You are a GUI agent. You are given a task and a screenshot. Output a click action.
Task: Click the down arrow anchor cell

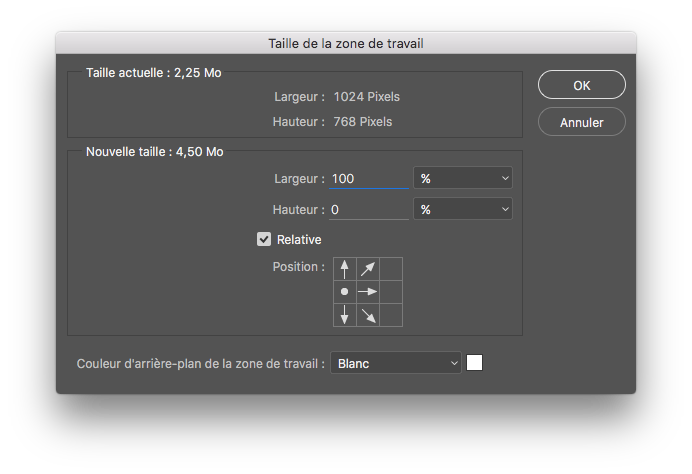click(x=344, y=315)
